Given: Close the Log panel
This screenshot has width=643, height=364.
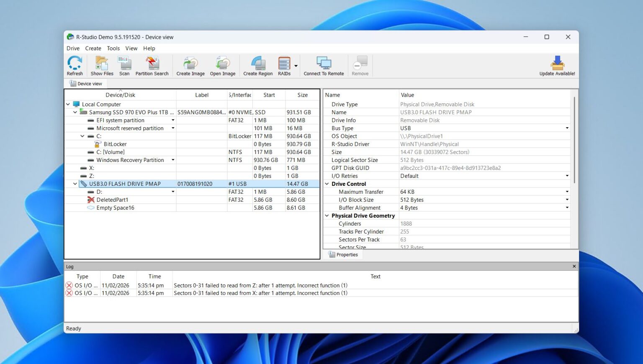Looking at the screenshot, I should [574, 266].
